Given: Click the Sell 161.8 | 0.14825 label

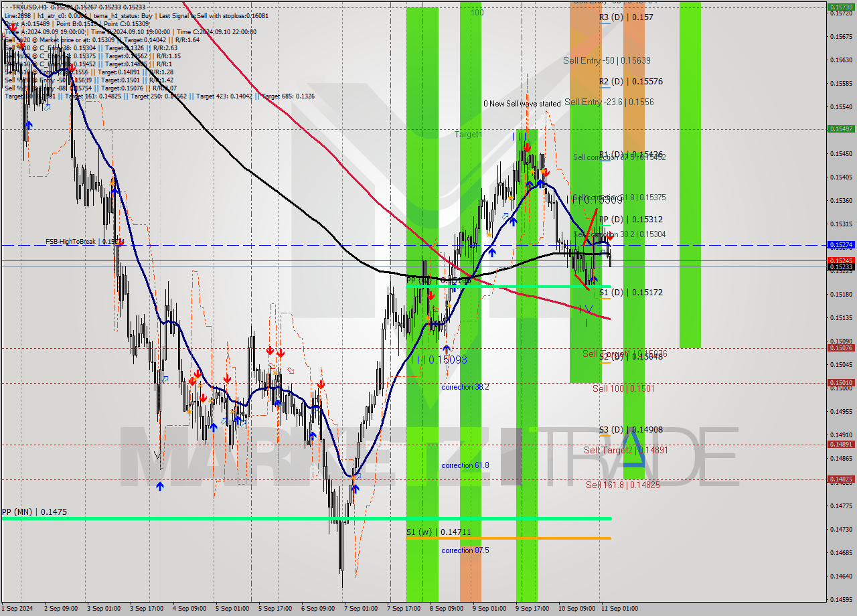Looking at the screenshot, I should 623,485.
